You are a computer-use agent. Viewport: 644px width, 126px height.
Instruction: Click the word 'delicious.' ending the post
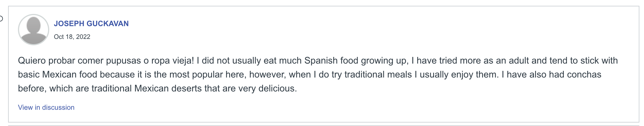pyautogui.click(x=278, y=89)
